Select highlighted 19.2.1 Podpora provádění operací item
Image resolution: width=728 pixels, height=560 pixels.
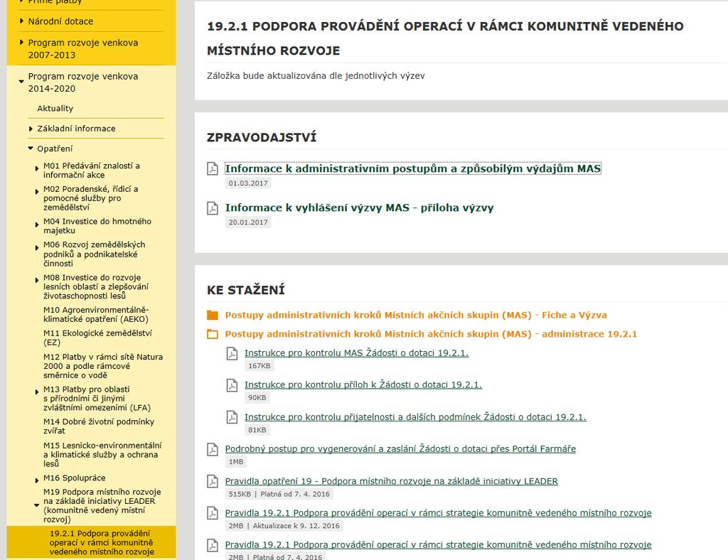[102, 542]
